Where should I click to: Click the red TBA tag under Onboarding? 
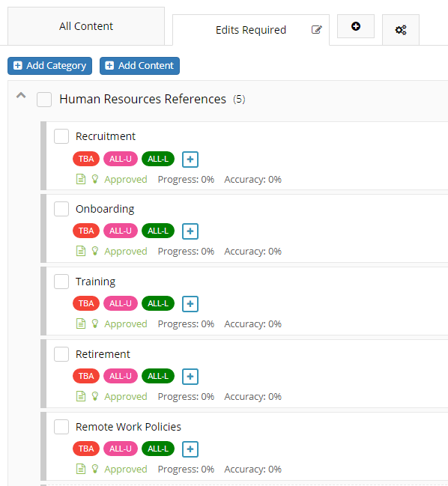pyautogui.click(x=86, y=231)
